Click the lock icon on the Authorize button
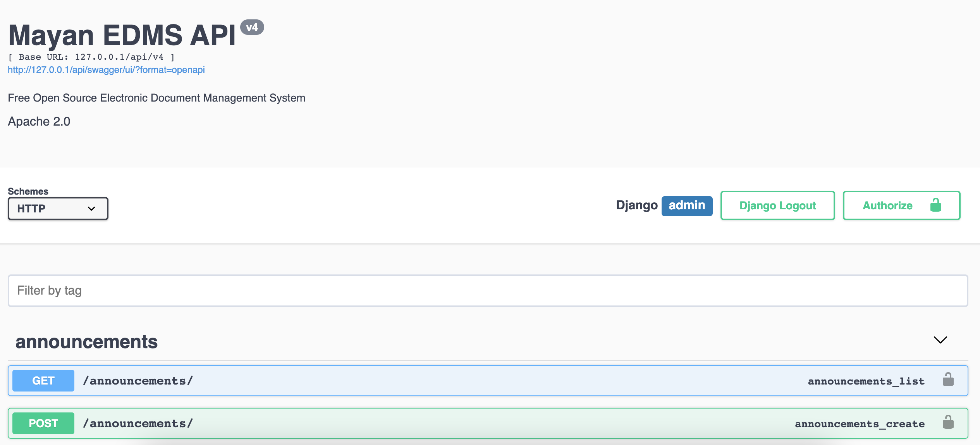 pos(935,205)
